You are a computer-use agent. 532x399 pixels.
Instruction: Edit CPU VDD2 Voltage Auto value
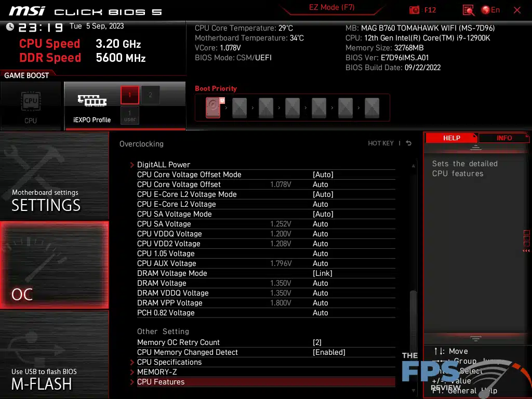tap(320, 243)
